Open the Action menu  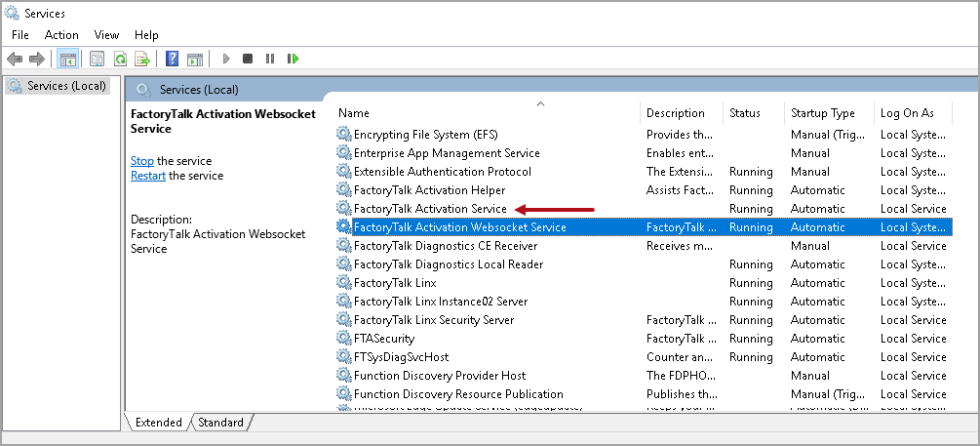pos(61,35)
